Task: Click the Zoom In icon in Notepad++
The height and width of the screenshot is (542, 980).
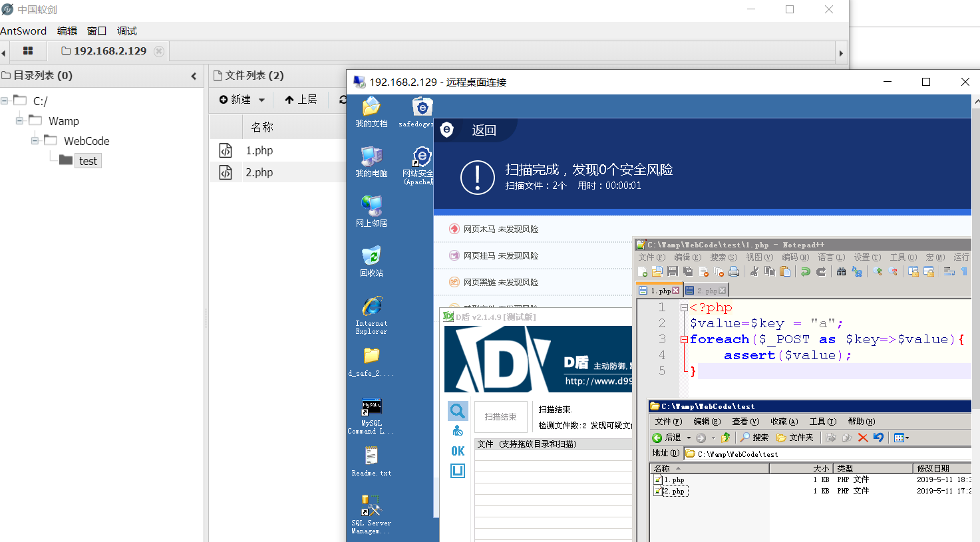Action: [878, 271]
